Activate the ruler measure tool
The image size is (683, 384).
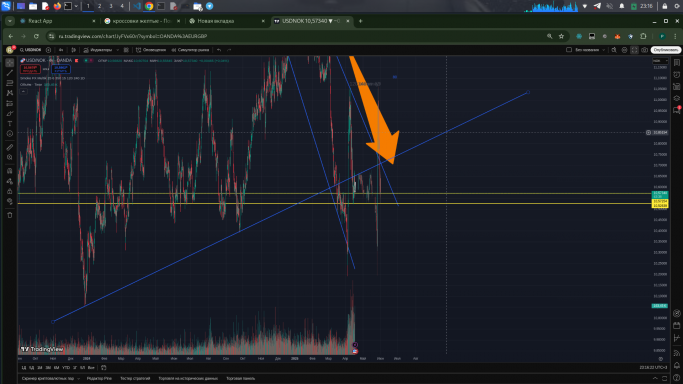[10, 147]
